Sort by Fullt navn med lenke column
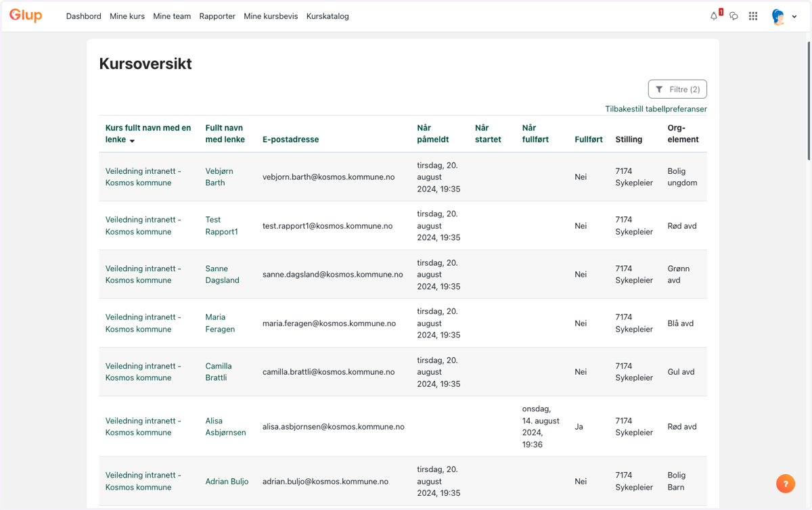 click(x=225, y=133)
